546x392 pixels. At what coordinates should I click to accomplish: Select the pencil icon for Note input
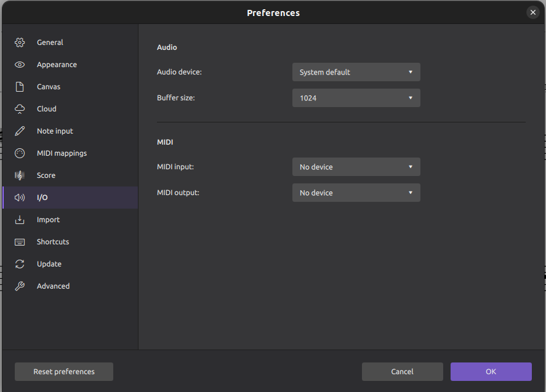[19, 130]
